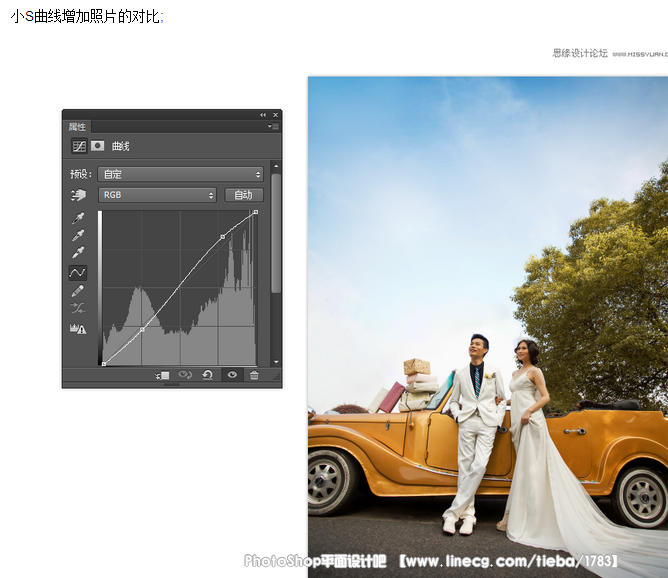Select the pencil draw-curve tool
This screenshot has height=578, width=668.
coord(78,291)
